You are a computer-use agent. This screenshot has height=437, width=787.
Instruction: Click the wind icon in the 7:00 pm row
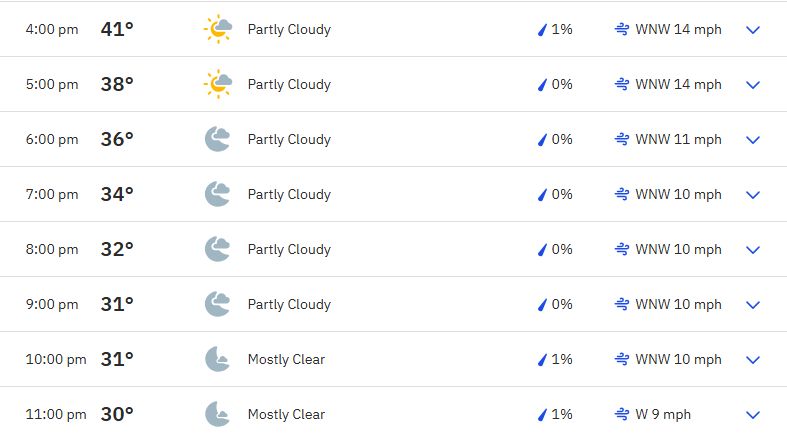click(622, 194)
